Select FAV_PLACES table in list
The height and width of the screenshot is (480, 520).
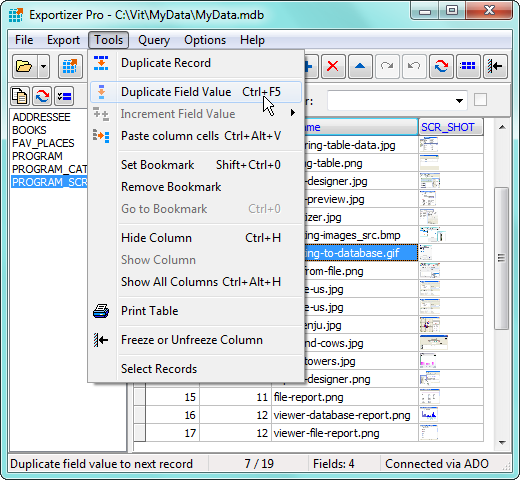click(x=43, y=143)
